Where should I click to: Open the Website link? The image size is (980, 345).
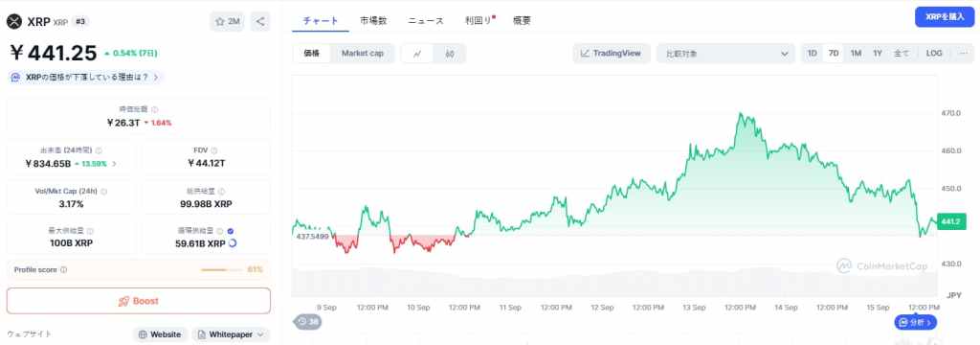160,334
